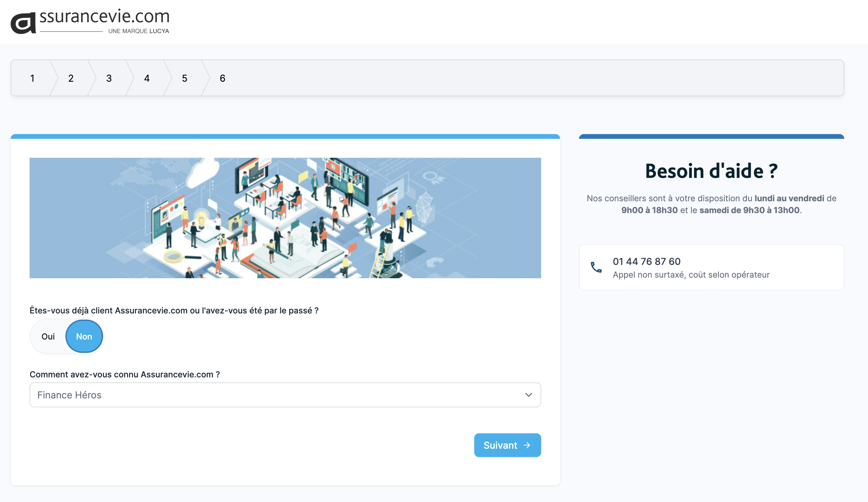Click the 'Appel non surtaxé' call info text

[x=691, y=275]
